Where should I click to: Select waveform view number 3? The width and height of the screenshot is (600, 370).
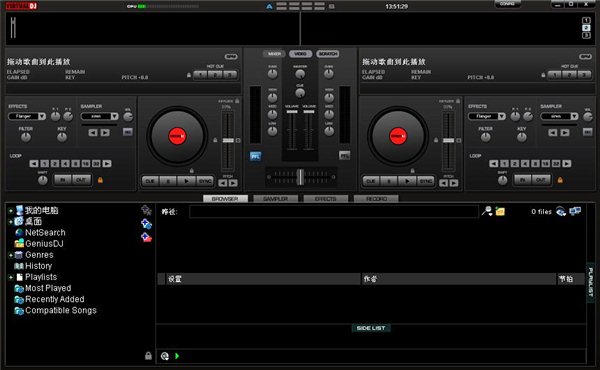[x=586, y=35]
